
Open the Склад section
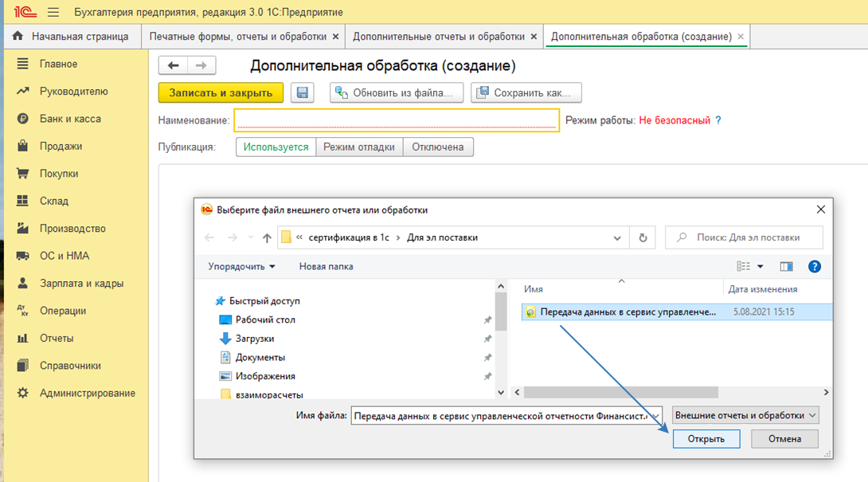click(x=53, y=201)
